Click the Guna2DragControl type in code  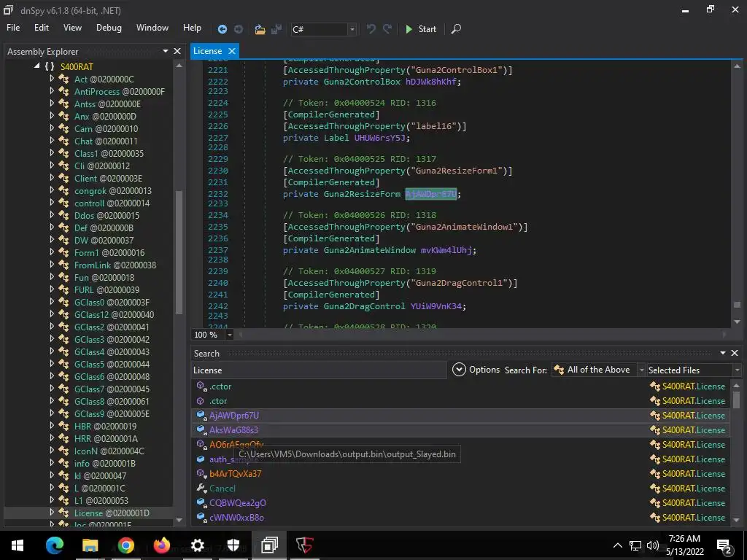pos(365,306)
